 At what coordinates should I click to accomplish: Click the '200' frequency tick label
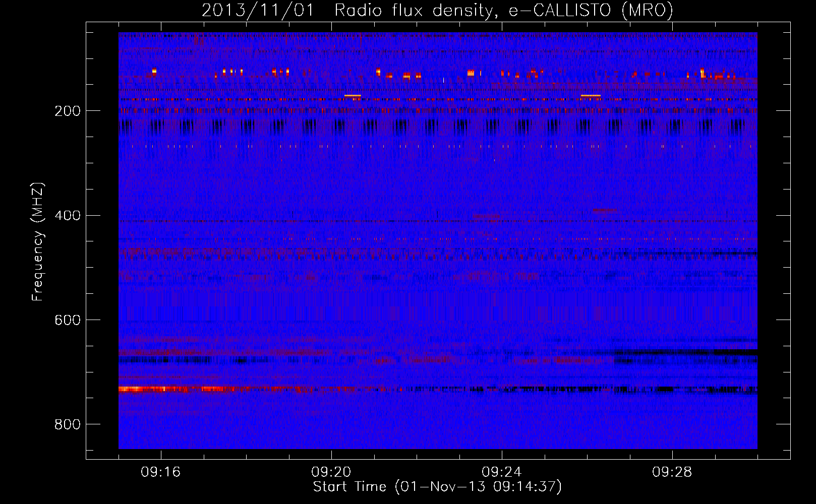68,111
